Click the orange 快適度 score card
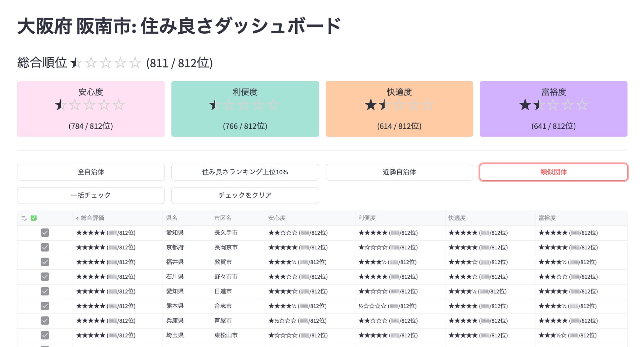 coord(399,109)
